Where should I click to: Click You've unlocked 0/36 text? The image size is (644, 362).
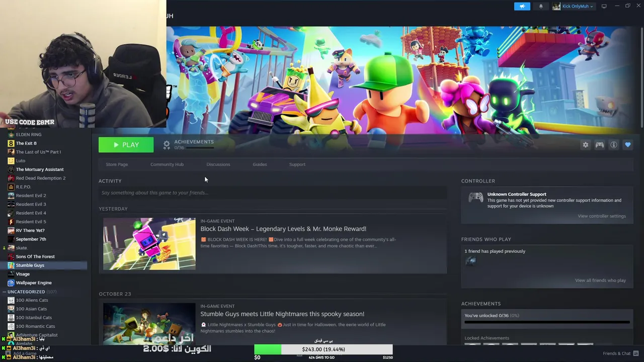(492, 316)
